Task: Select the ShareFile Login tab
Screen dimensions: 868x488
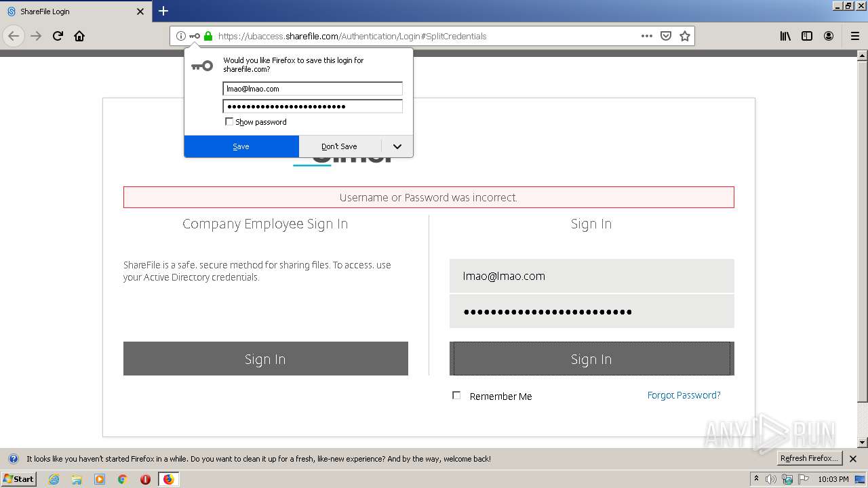Action: (x=75, y=12)
